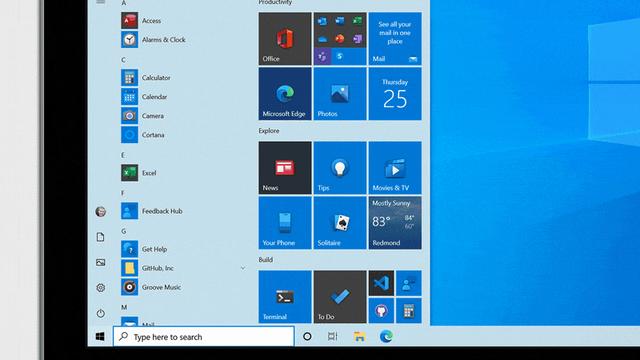640x360 pixels.
Task: Open Pictures from Start sidebar
Action: coord(100,262)
